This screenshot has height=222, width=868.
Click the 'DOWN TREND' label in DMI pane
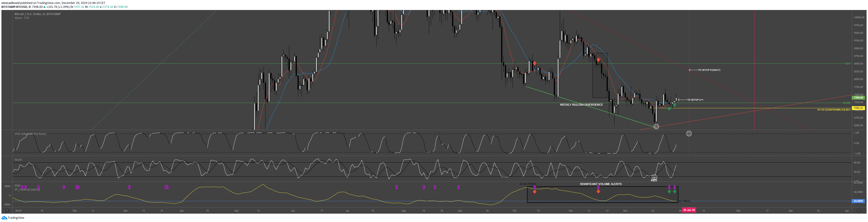[528, 184]
